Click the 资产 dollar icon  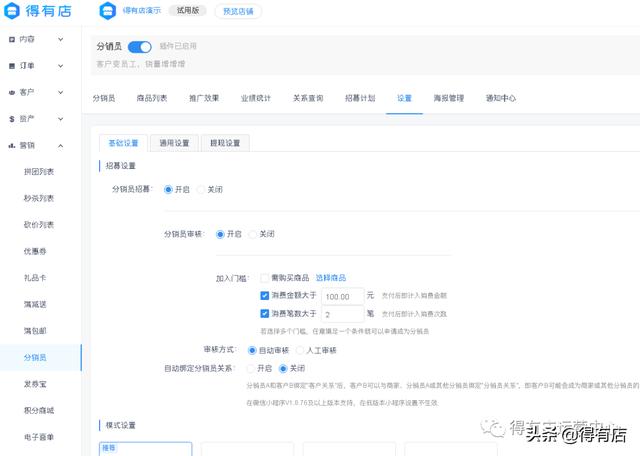pyautogui.click(x=12, y=119)
